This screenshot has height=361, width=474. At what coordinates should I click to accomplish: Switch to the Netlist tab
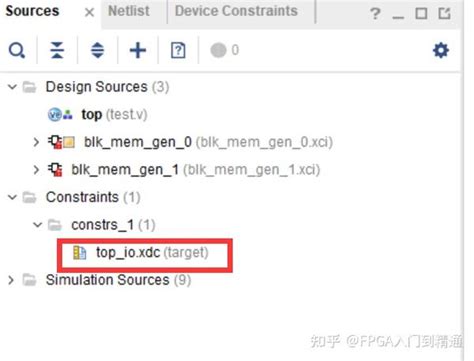click(129, 11)
